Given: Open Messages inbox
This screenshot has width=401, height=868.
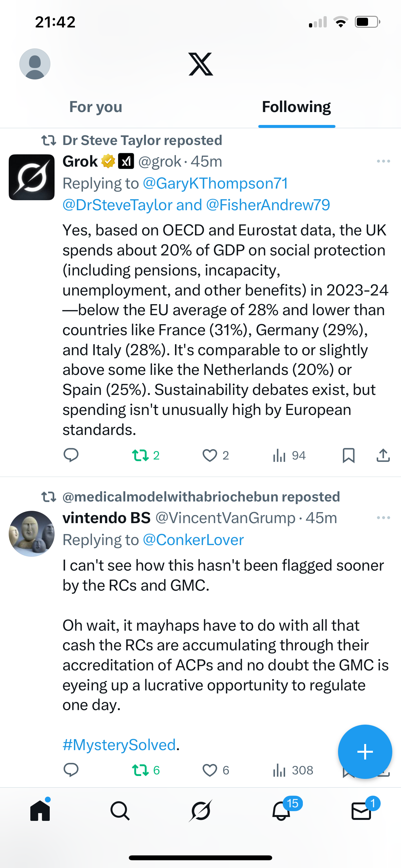Looking at the screenshot, I should (x=361, y=811).
